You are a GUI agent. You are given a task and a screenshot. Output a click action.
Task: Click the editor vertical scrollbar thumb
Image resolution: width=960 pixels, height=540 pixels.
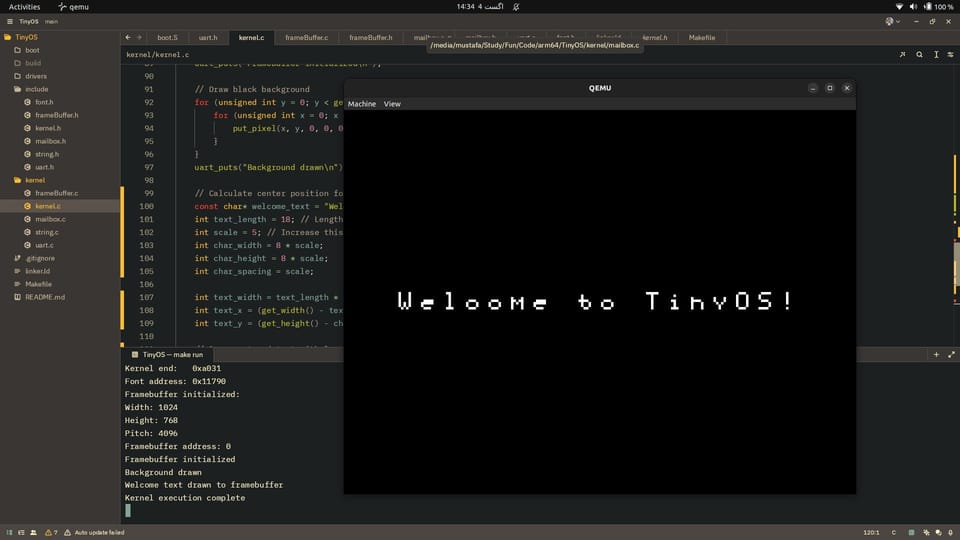click(x=956, y=266)
